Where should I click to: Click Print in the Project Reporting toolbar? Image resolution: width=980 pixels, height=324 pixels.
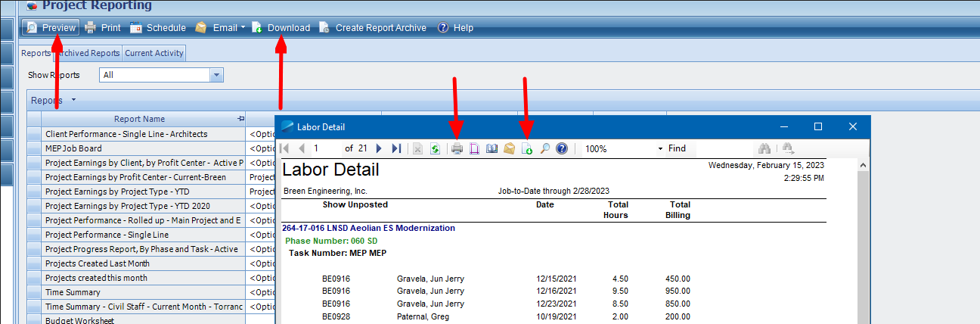point(102,28)
